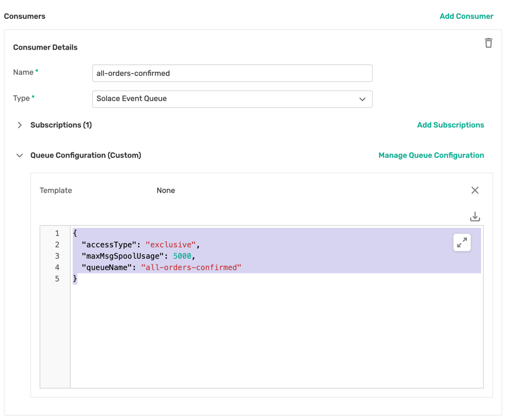The image size is (505, 420).
Task: Clear the selected template with the X
Action: 475,190
